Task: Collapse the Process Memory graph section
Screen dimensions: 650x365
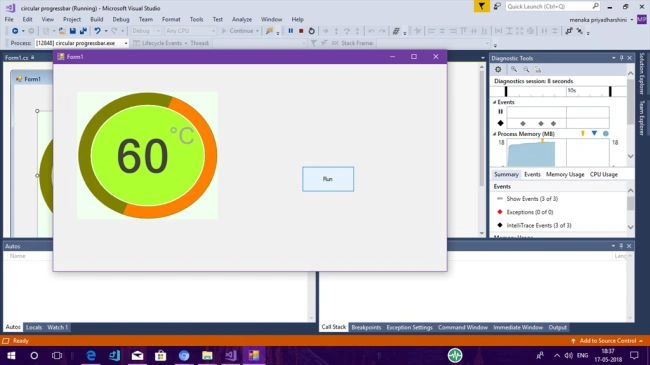Action: point(494,134)
